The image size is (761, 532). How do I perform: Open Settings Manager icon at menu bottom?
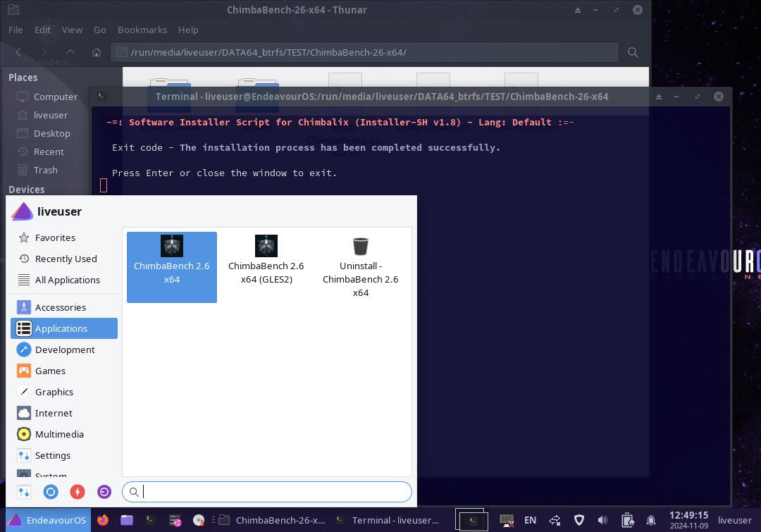coord(24,492)
